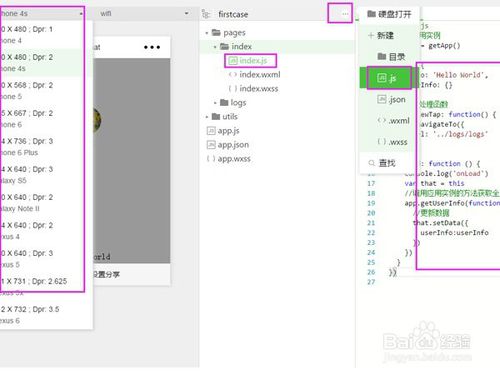This screenshot has width=500, height=375.
Task: Open the device model dropdown showing iPhone 4s
Action: coord(42,14)
